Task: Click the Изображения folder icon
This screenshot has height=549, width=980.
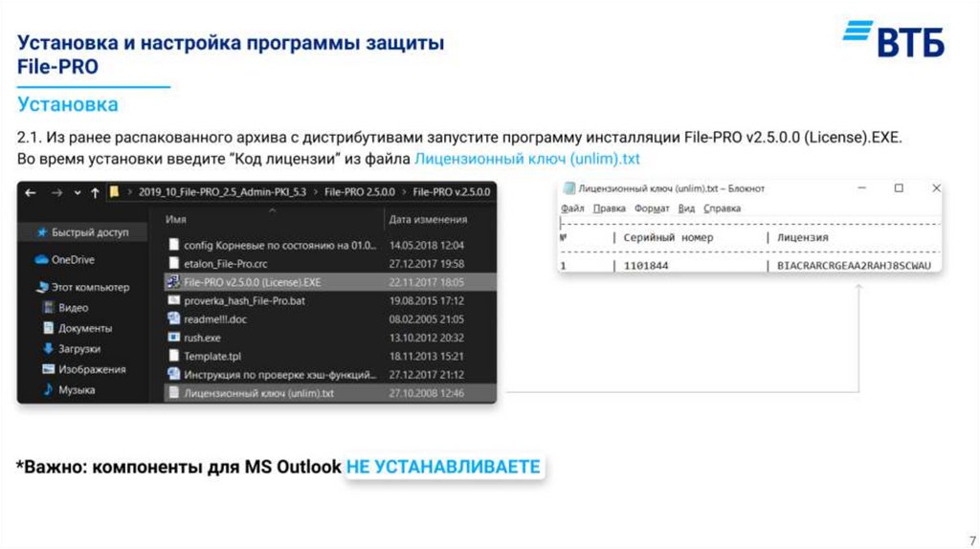Action: [48, 369]
